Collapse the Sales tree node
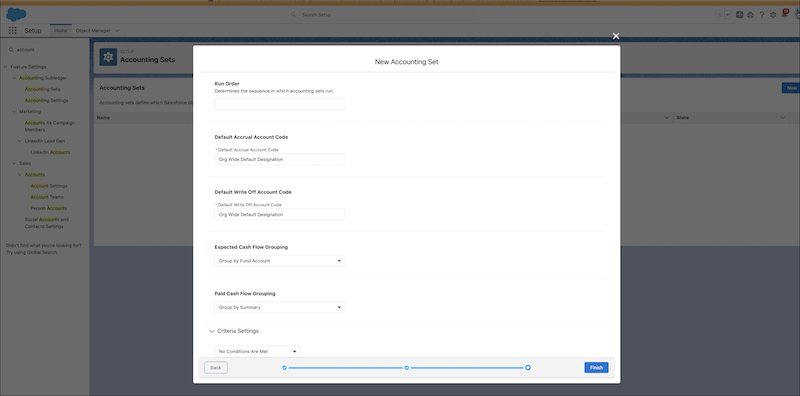Viewport: 800px width, 396px height. click(x=14, y=163)
